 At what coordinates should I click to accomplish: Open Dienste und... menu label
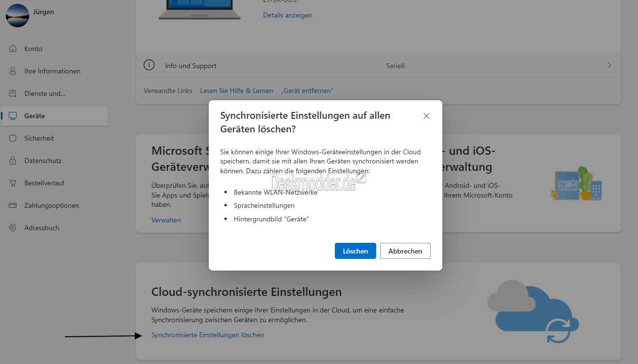(45, 93)
